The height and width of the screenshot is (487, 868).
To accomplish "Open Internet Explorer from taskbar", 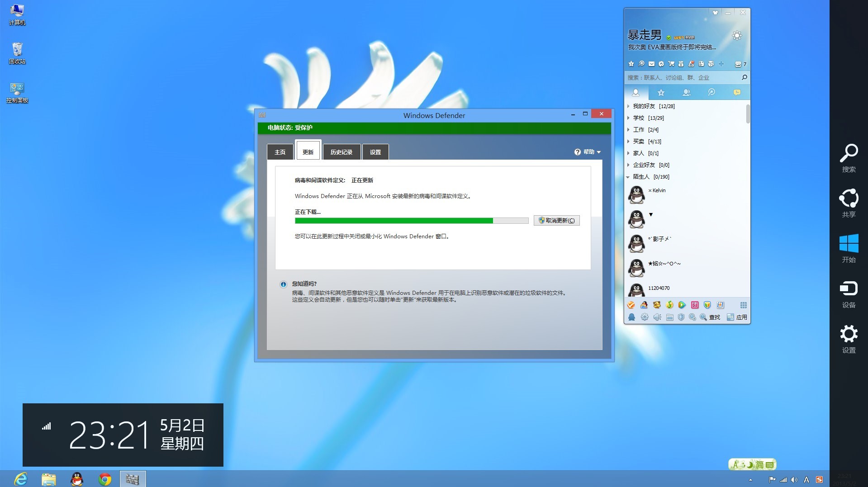I will [21, 479].
